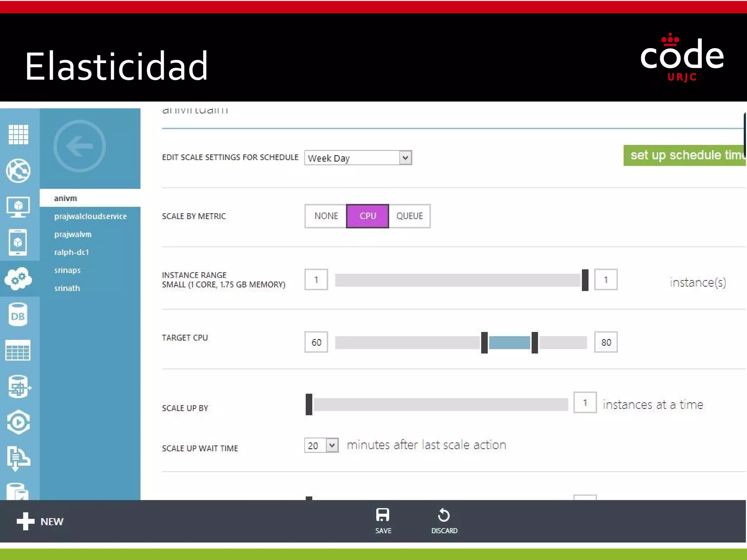The height and width of the screenshot is (560, 747).
Task: Click the instance range slider handle
Action: coord(585,280)
